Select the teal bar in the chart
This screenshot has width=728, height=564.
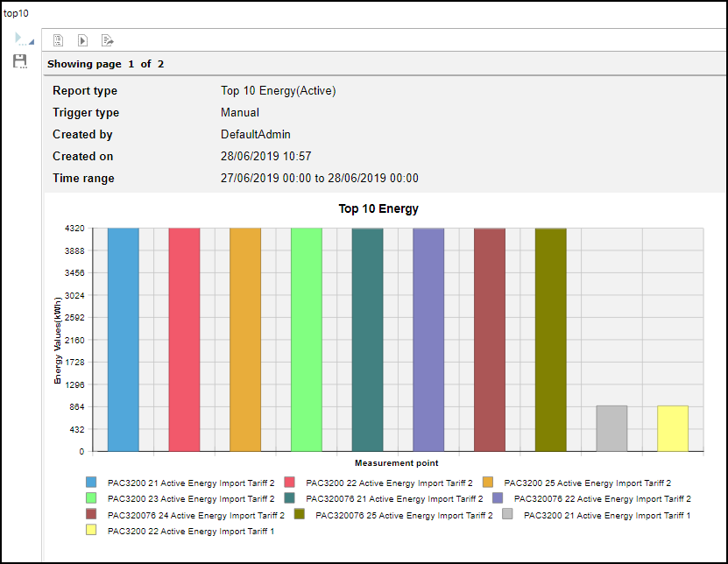(367, 340)
